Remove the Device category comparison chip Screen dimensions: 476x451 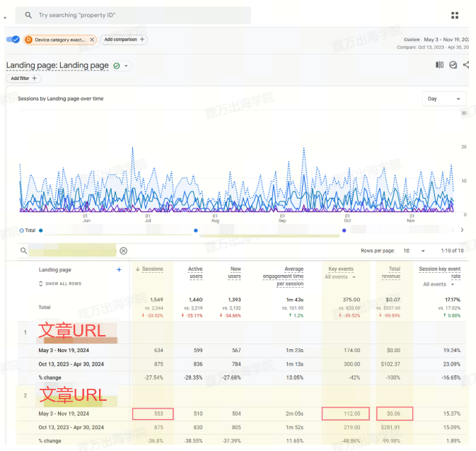92,40
